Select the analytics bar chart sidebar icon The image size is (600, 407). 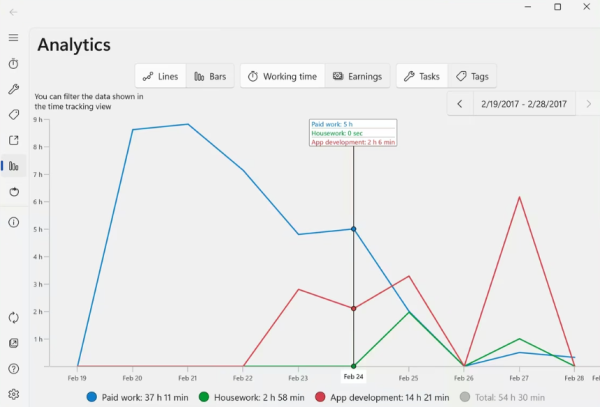(13, 166)
